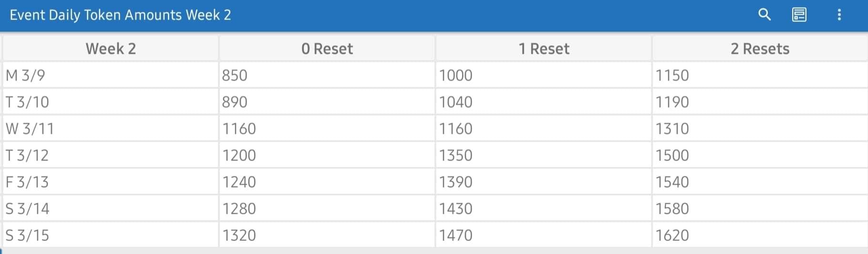The height and width of the screenshot is (254, 868).
Task: Open the three-dot overflow menu
Action: tap(839, 15)
